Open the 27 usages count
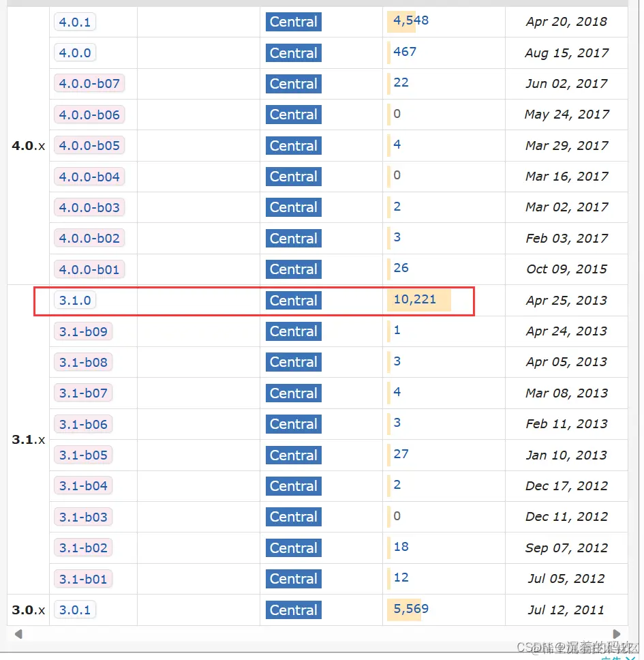Viewport: 644px width, 660px height. [401, 454]
